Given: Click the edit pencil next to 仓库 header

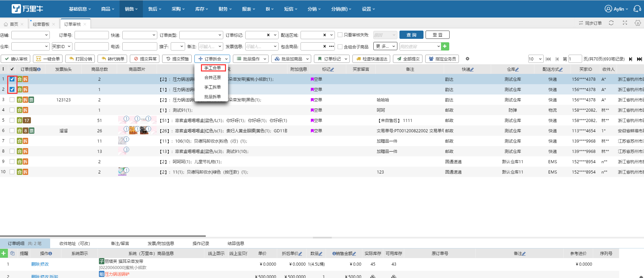Looking at the screenshot, I should click(517, 69).
